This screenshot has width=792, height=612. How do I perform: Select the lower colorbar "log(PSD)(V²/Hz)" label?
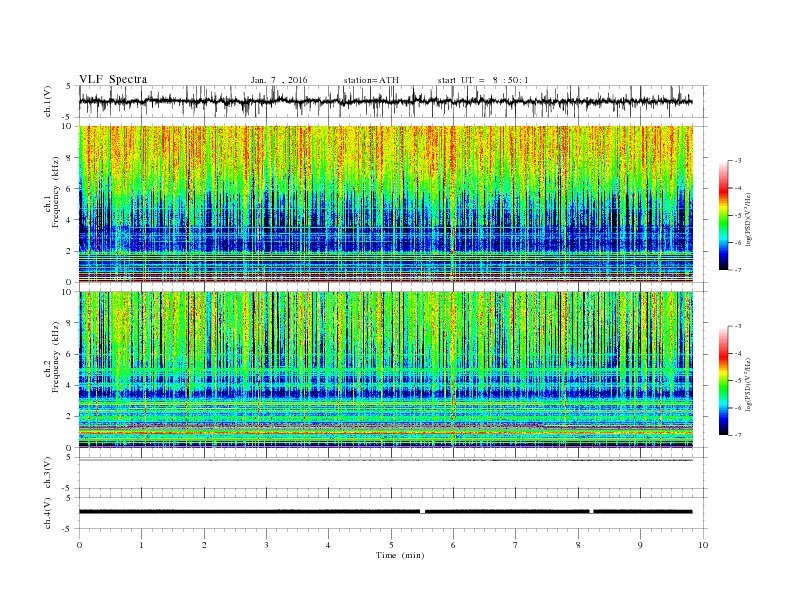point(748,383)
